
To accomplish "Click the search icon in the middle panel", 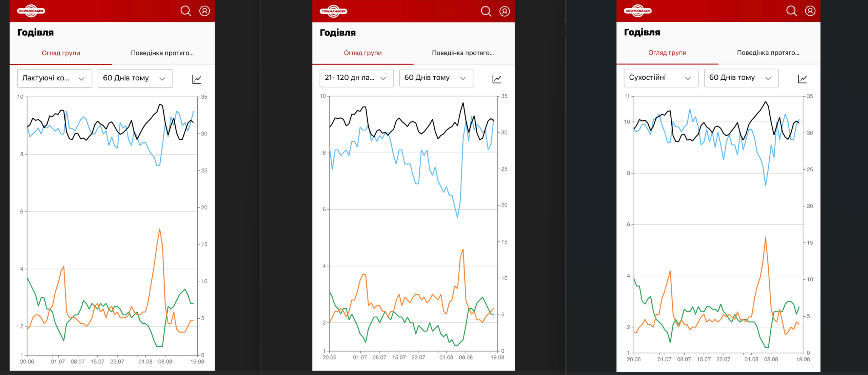I will pyautogui.click(x=486, y=11).
